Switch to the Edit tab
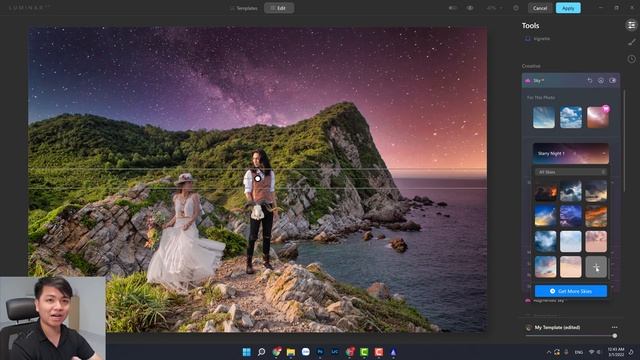The width and height of the screenshot is (640, 360). [x=279, y=8]
